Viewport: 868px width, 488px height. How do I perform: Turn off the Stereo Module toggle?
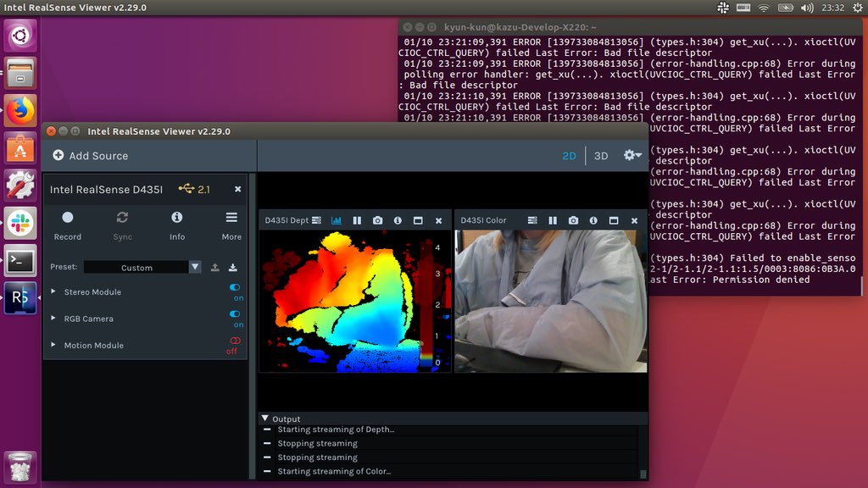(236, 288)
